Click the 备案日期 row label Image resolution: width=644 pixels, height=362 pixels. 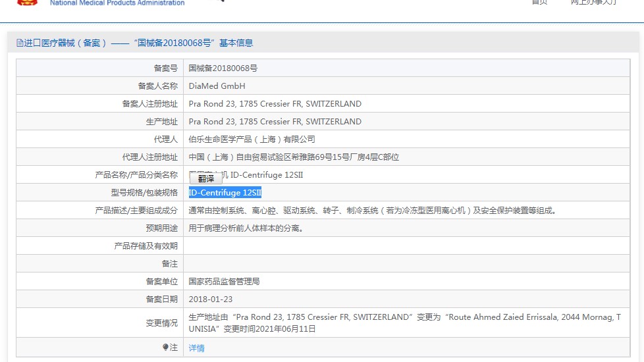tap(162, 299)
